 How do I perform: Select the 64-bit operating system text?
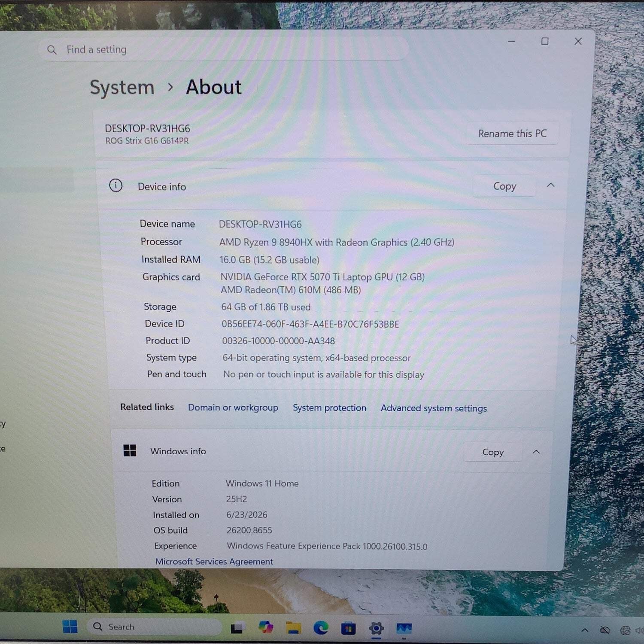(x=316, y=358)
